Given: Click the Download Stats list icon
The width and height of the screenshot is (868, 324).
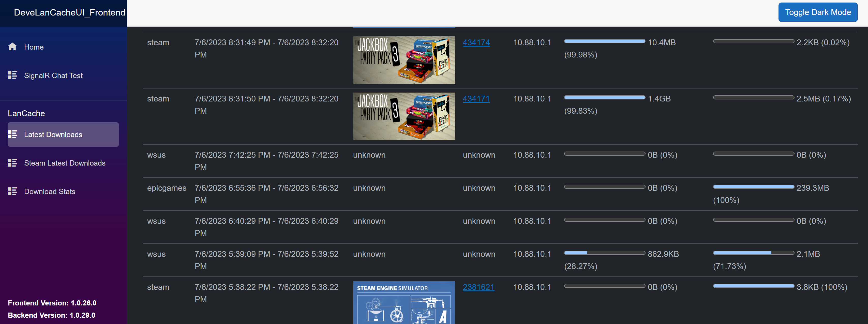Looking at the screenshot, I should (12, 191).
